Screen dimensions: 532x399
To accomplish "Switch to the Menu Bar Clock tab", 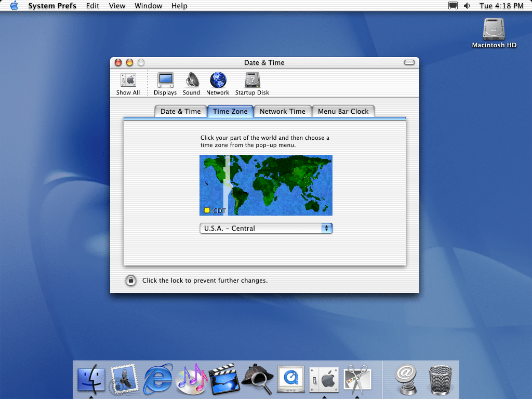I will [343, 111].
